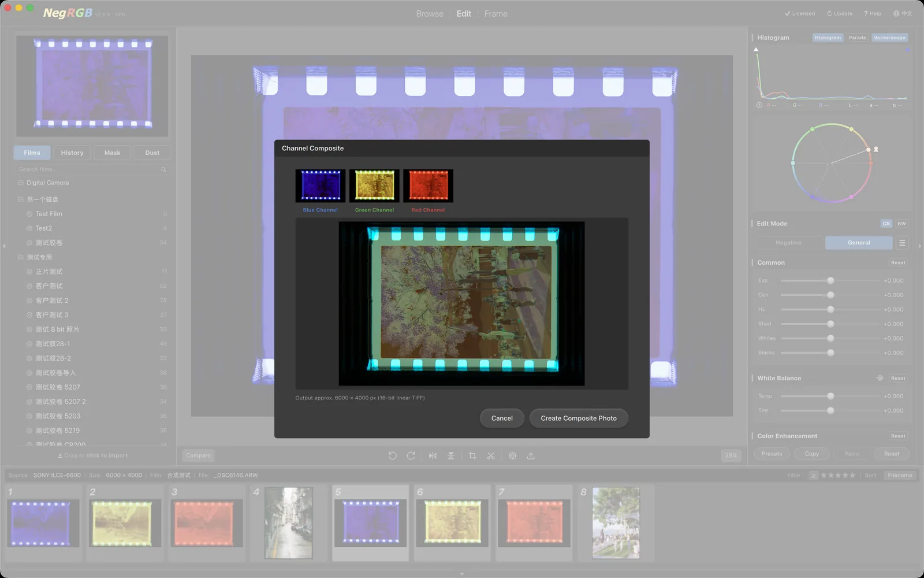
Task: Select the Blue Channel thumbnail in dialog
Action: click(321, 186)
